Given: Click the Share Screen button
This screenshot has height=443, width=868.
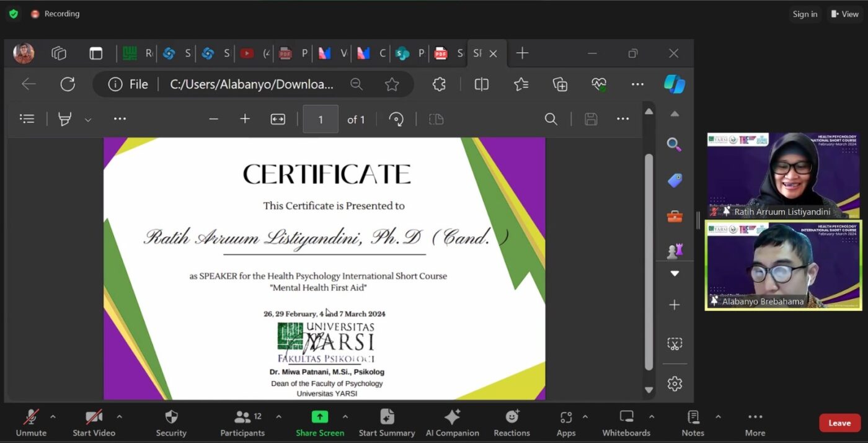Looking at the screenshot, I should coord(319,423).
